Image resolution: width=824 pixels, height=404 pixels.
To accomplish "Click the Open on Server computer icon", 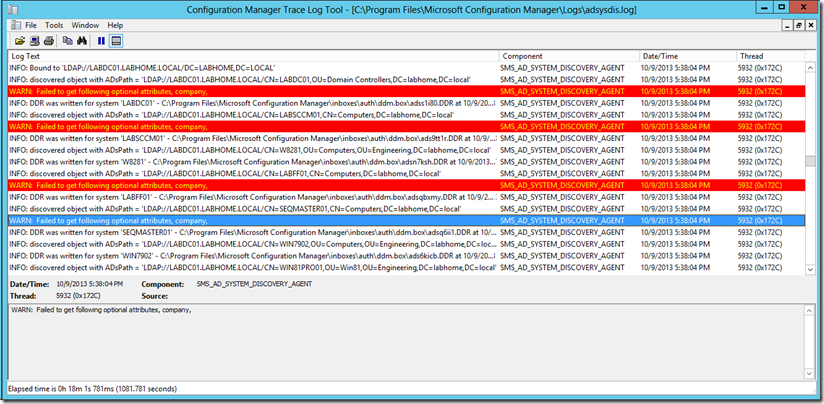I will click(x=34, y=41).
